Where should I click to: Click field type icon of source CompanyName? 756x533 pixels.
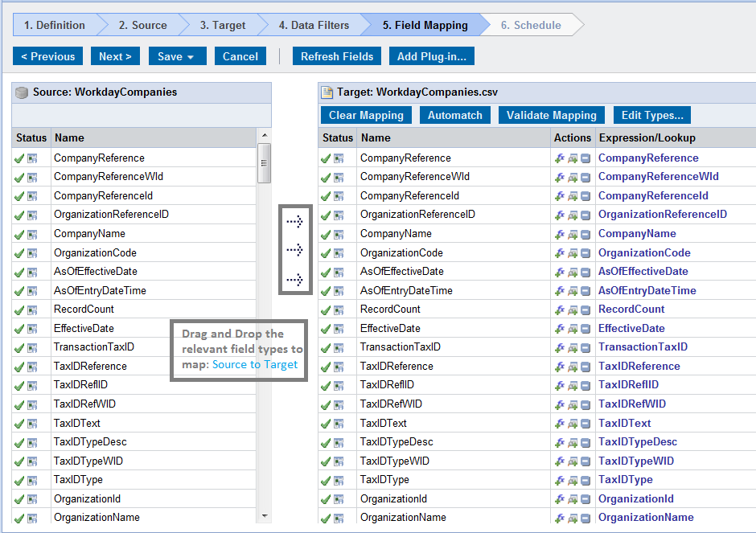coord(32,234)
